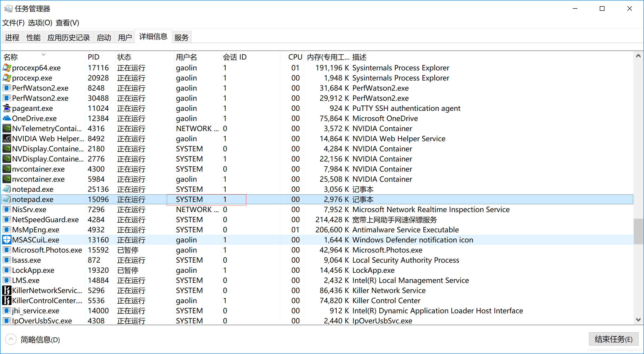Click the OneDrive.exe cloud icon
Screen dimensions: 644x354
(x=7, y=118)
